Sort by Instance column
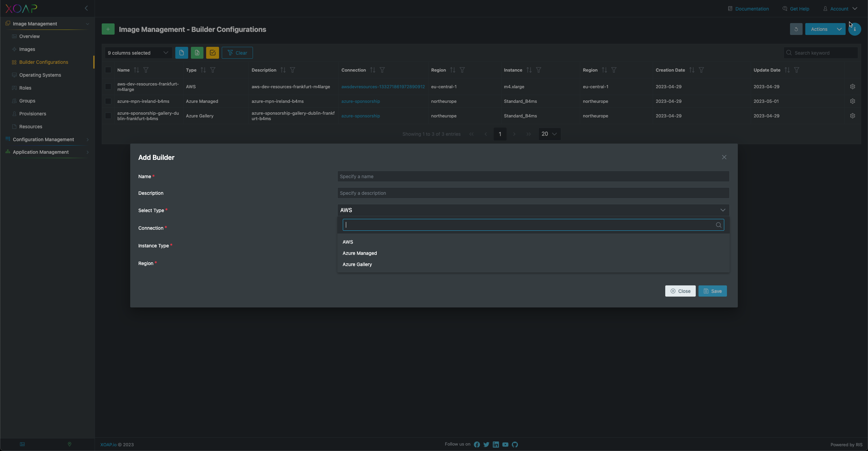 coord(529,70)
